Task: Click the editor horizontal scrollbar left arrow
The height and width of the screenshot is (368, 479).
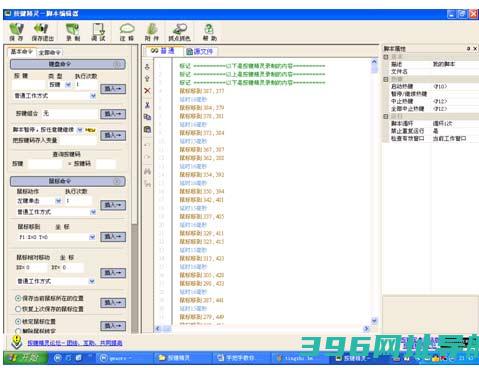Action: (158, 329)
